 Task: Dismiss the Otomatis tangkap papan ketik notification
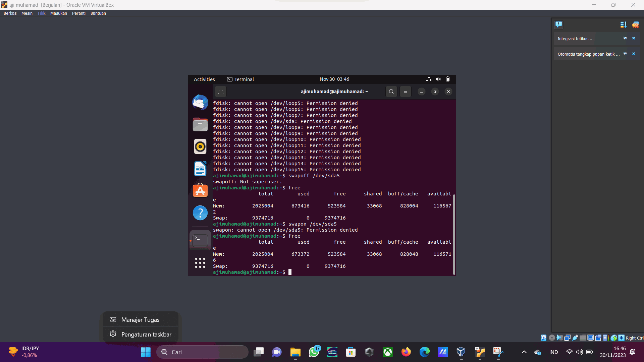click(634, 54)
